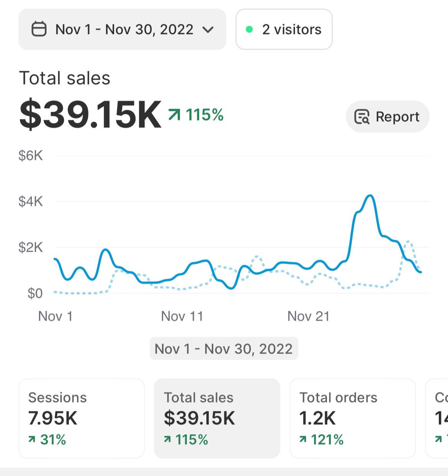
Task: Open the Nov 1 - Nov 30, 2022 date picker
Action: tap(123, 29)
